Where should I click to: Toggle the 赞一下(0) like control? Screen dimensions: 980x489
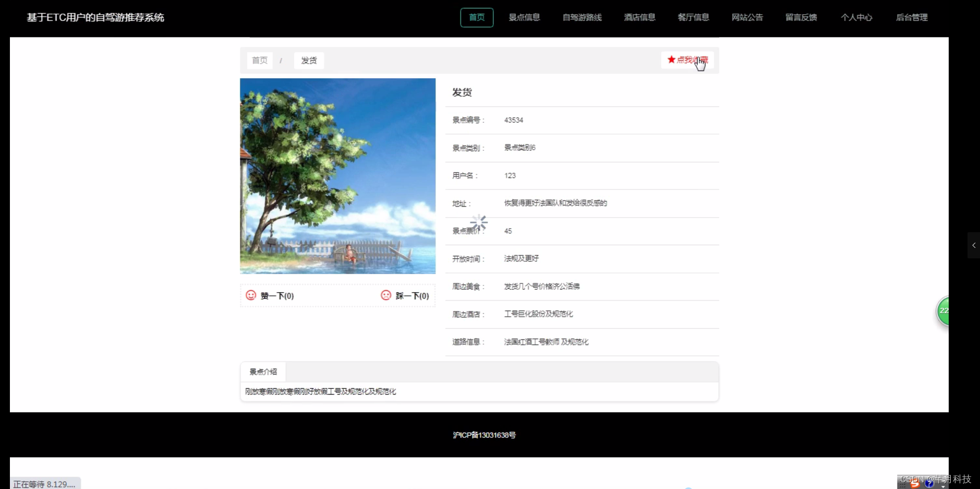[x=276, y=295]
